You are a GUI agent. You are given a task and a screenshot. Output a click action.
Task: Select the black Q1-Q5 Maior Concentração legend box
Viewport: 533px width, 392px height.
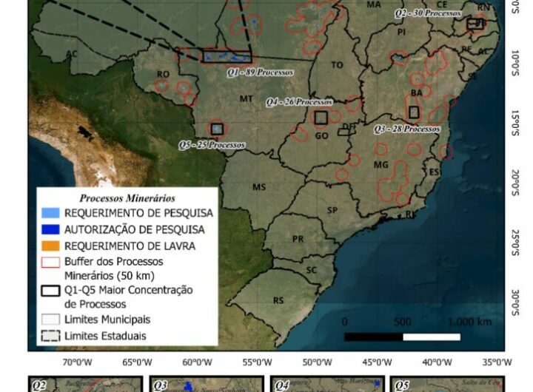(x=50, y=291)
